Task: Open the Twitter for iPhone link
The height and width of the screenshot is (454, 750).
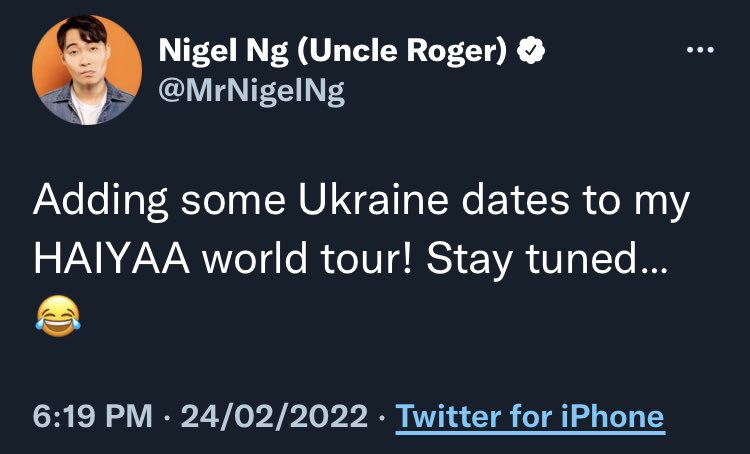Action: pos(530,416)
